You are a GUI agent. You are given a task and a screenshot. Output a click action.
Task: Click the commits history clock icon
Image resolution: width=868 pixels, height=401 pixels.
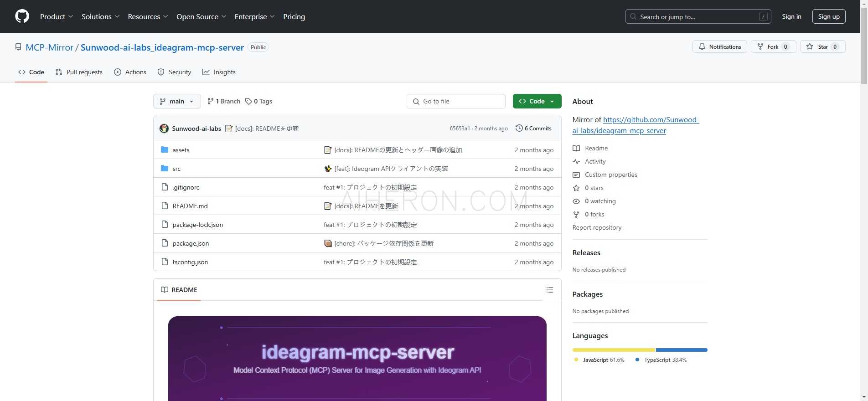tap(519, 128)
